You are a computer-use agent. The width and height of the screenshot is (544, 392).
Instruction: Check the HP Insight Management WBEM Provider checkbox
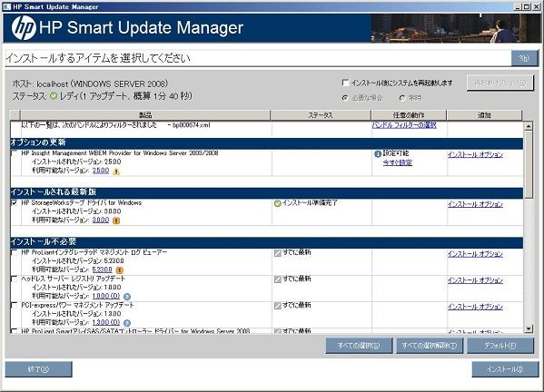click(x=15, y=153)
